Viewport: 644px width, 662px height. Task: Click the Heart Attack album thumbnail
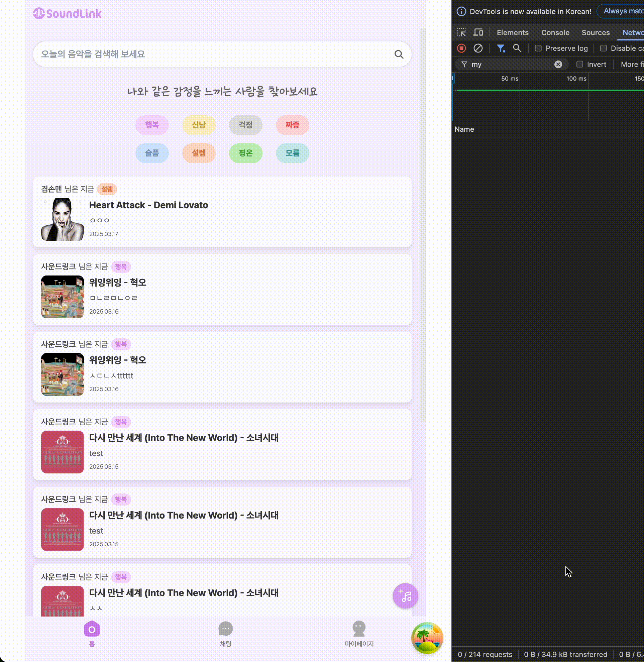(62, 219)
